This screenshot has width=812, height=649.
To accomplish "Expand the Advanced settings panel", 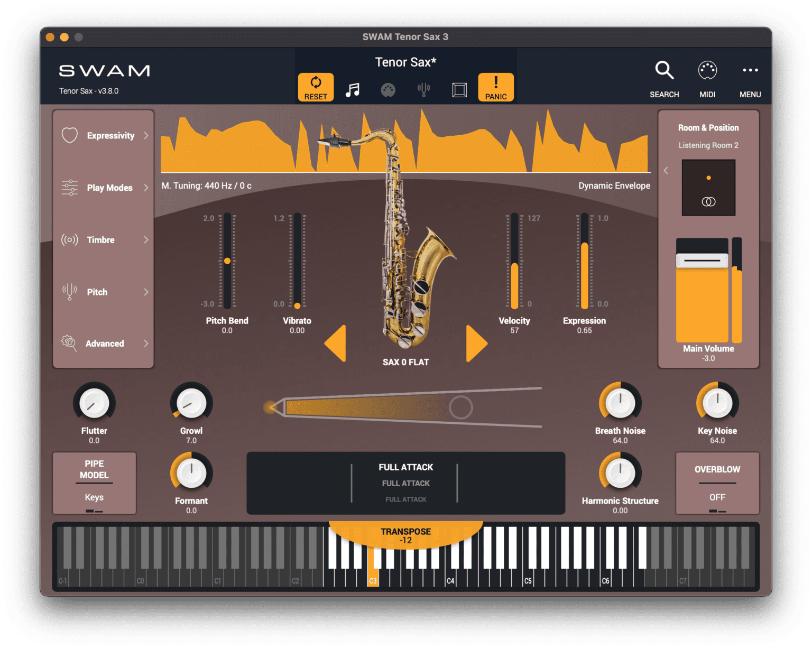I will pos(104,344).
